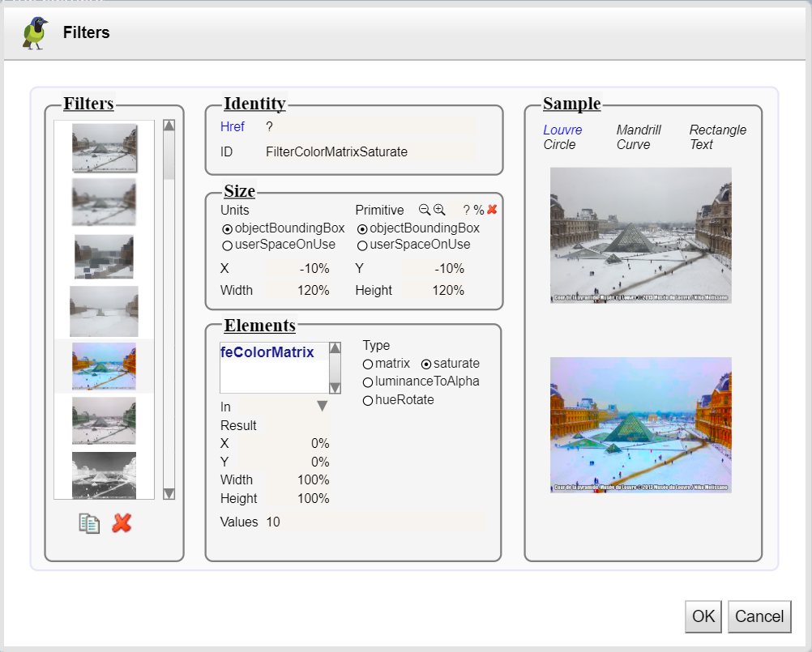Switch sample to Louvre
Screen dimensions: 812x652
click(x=562, y=130)
